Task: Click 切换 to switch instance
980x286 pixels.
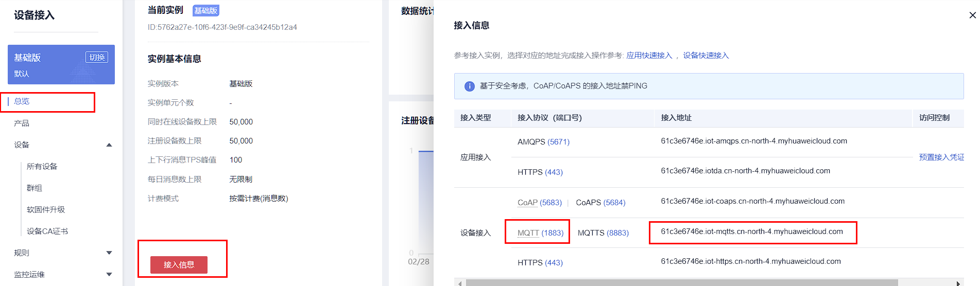Action: point(97,57)
